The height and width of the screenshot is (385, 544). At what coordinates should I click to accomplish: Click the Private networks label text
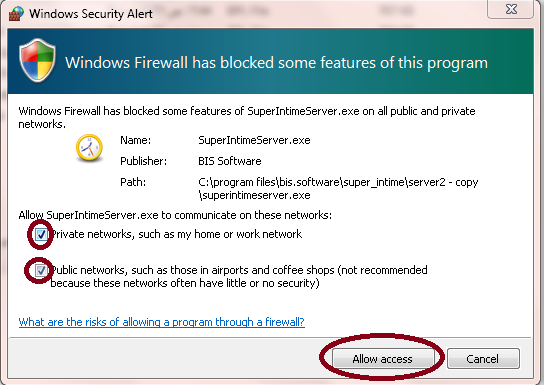(177, 234)
